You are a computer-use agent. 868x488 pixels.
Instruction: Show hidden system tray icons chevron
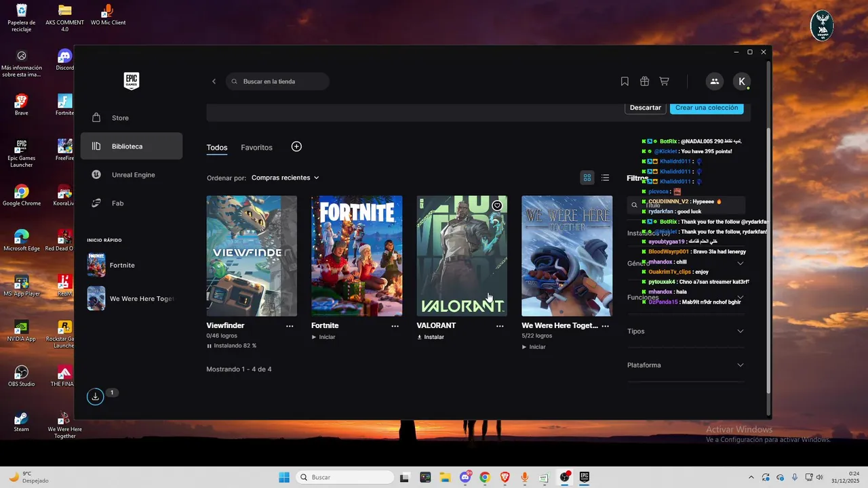coord(751,477)
